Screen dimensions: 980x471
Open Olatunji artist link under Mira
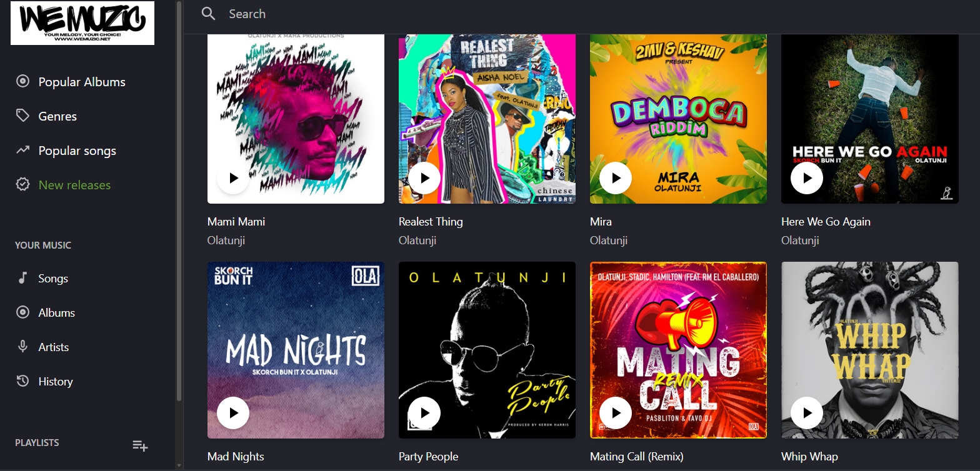pos(609,240)
